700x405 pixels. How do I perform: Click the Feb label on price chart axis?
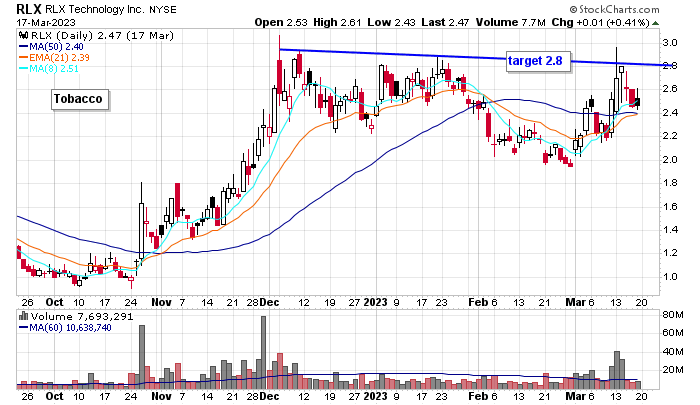click(x=478, y=302)
